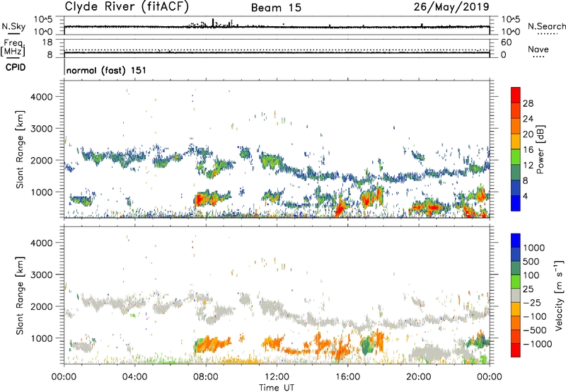
Task: Click the '25' velocity colorbar label
Action: pyautogui.click(x=529, y=289)
